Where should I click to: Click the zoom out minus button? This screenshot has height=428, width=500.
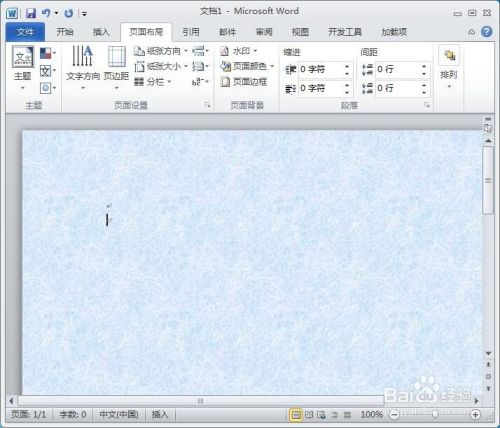click(x=394, y=415)
